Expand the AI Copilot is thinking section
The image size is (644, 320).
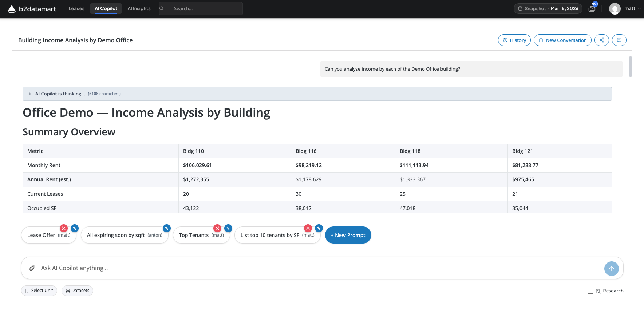[317, 94]
